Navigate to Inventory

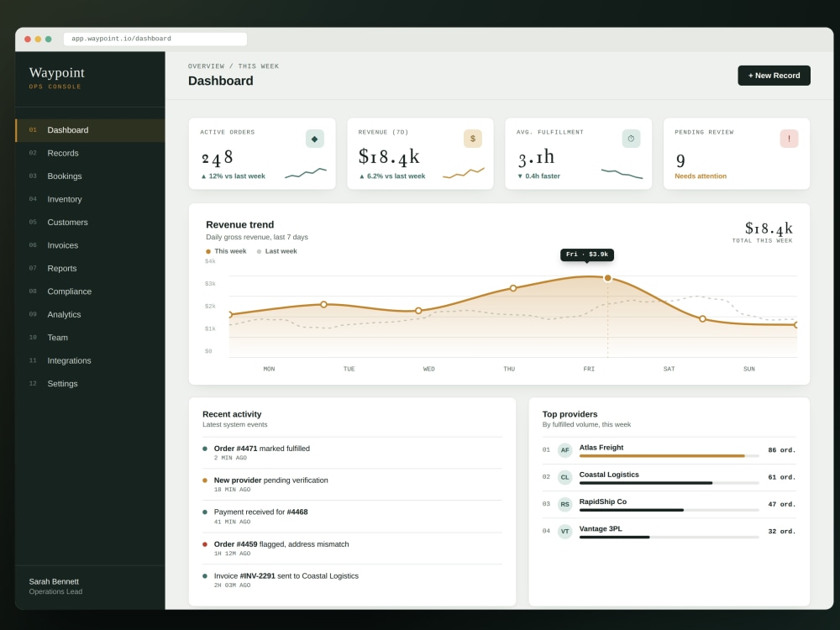pyautogui.click(x=90, y=199)
